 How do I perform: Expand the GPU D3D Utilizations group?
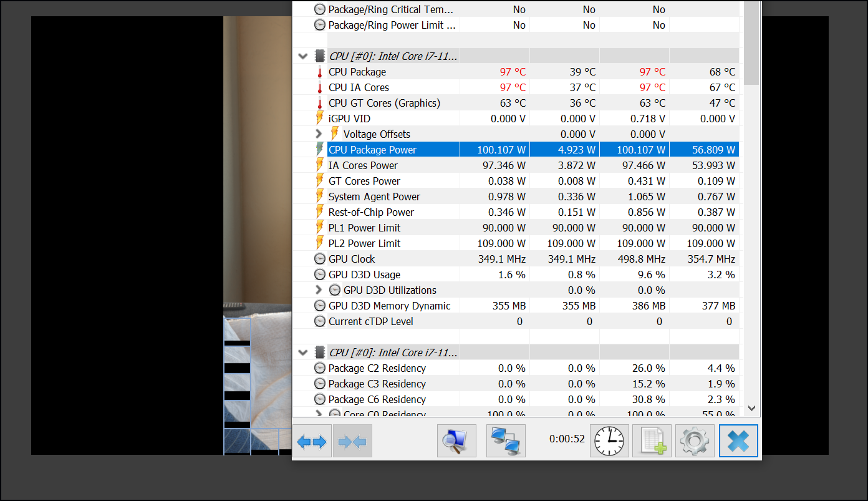(319, 290)
